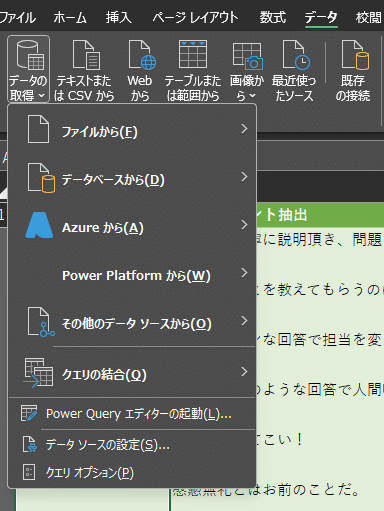Image resolution: width=384 pixels, height=511 pixels.
Task: Expand the その他のデータ ソースから submenu arrow
Action: pos(244,321)
